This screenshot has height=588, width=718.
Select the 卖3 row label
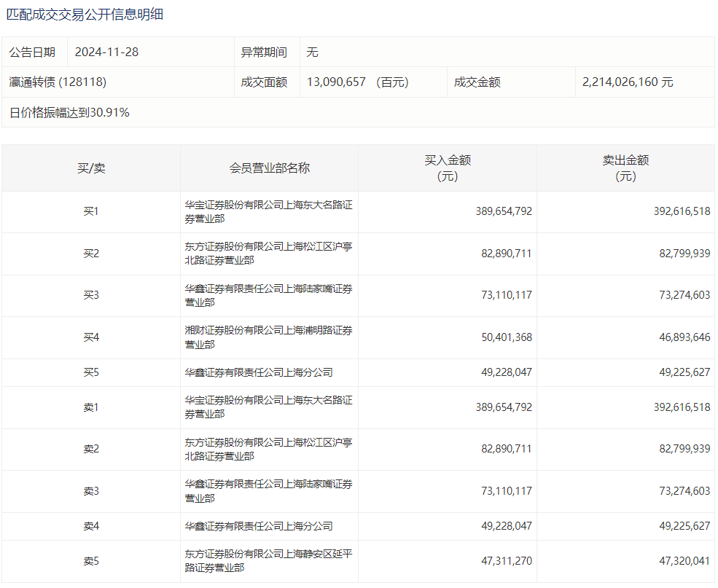(91, 491)
